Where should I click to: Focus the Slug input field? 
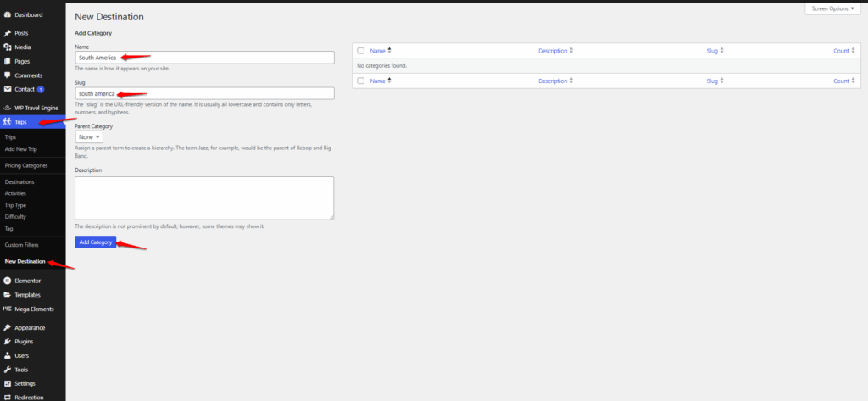click(x=203, y=93)
